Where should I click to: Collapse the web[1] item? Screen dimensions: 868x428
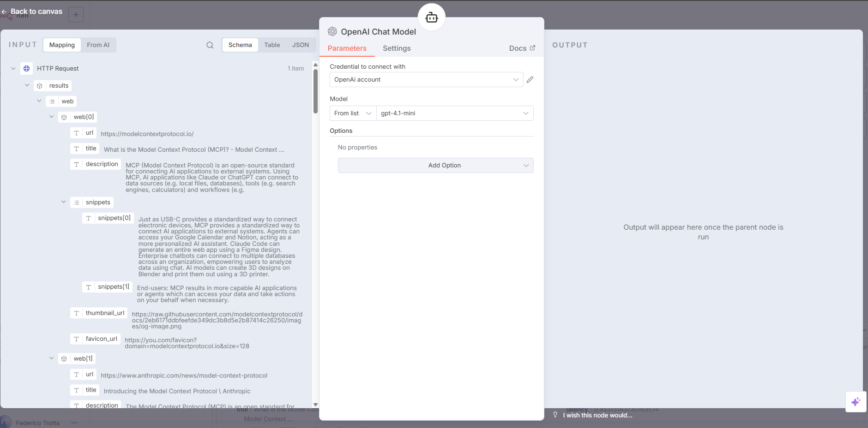(x=52, y=358)
